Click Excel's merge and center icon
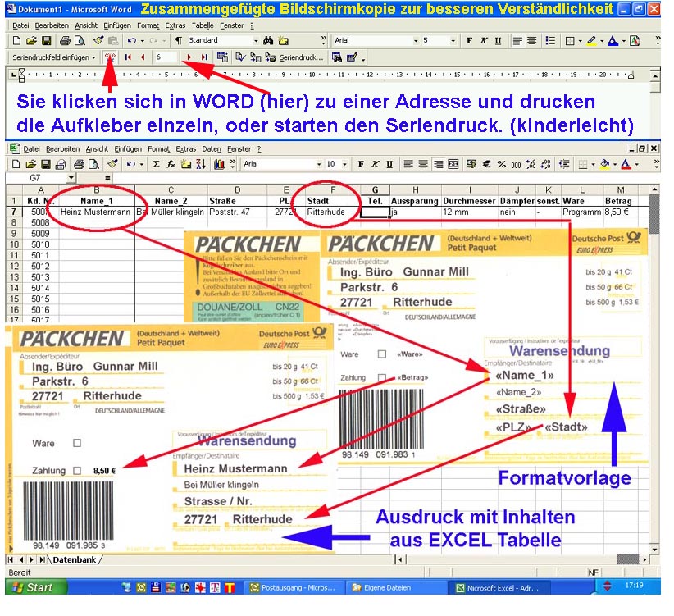 tap(453, 164)
